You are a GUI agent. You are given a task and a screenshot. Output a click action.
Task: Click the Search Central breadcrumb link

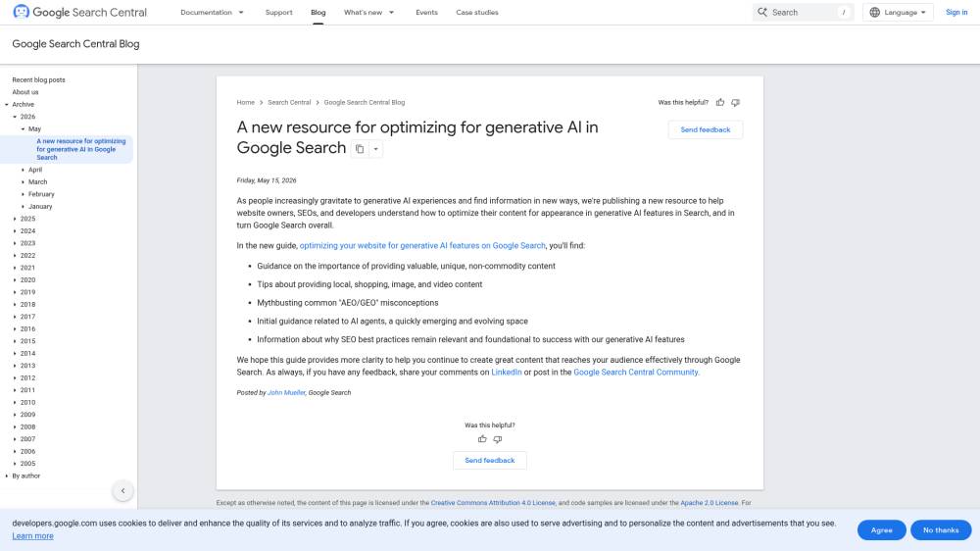(289, 102)
